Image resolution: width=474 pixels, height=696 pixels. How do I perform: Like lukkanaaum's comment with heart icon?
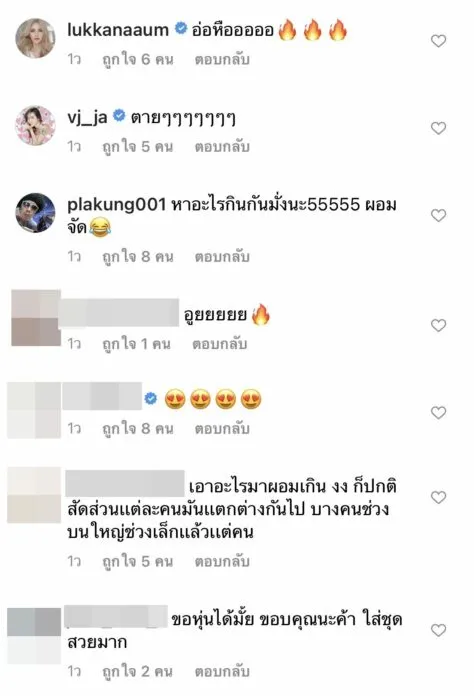coord(438,41)
